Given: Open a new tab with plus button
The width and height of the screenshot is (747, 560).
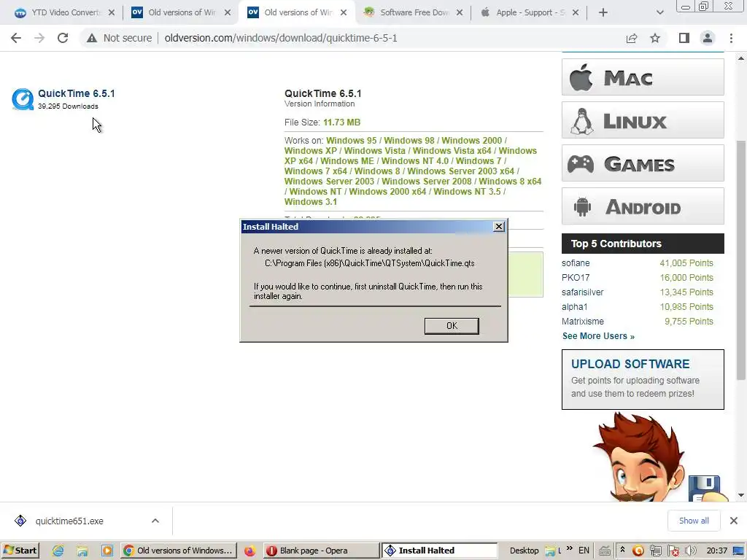Looking at the screenshot, I should (603, 12).
